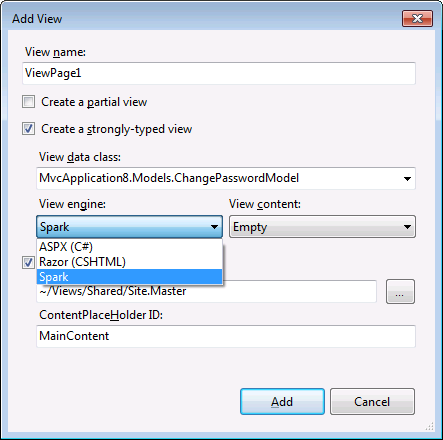Enable Create a partial view checkbox

[28, 102]
